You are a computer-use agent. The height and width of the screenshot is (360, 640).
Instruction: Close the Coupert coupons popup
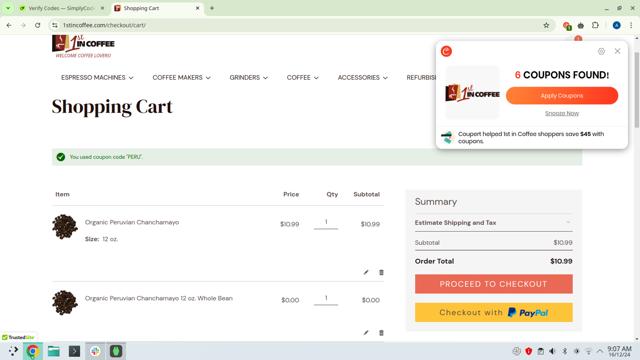(617, 51)
